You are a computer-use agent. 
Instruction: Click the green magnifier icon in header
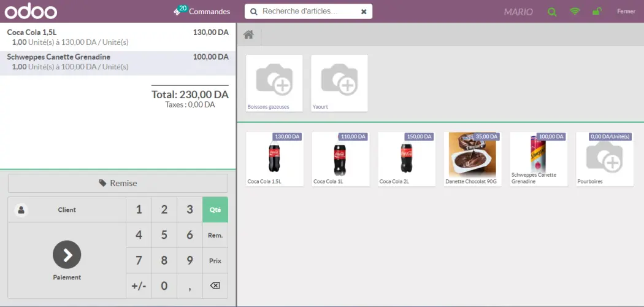point(552,12)
